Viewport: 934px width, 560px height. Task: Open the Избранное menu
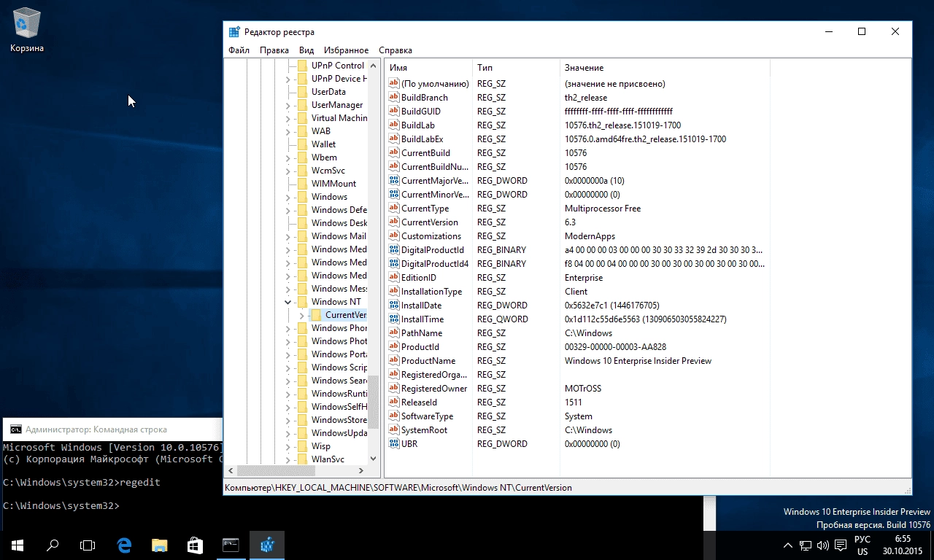[x=346, y=50]
